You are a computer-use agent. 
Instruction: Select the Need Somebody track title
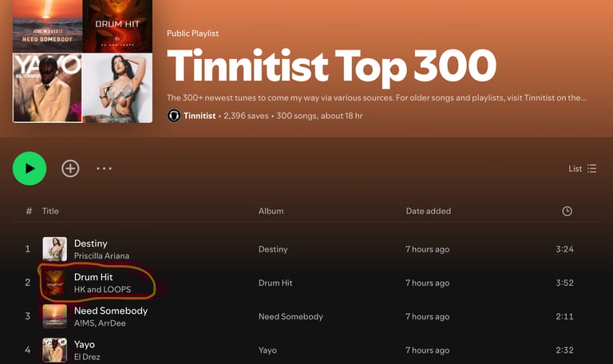click(111, 311)
